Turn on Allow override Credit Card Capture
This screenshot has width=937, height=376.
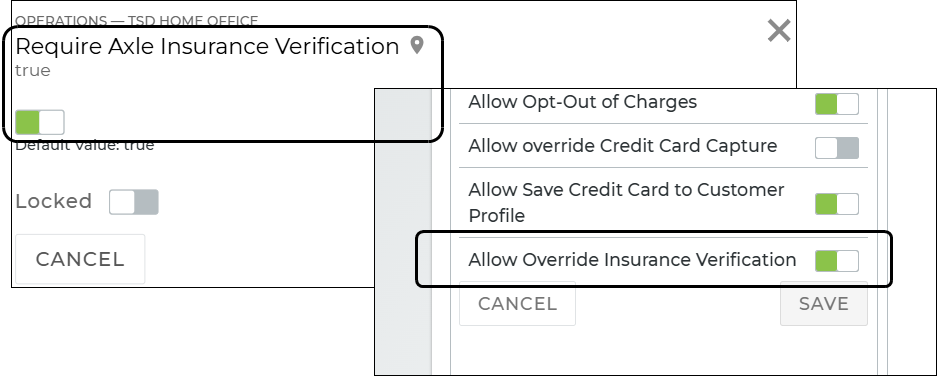(x=837, y=148)
